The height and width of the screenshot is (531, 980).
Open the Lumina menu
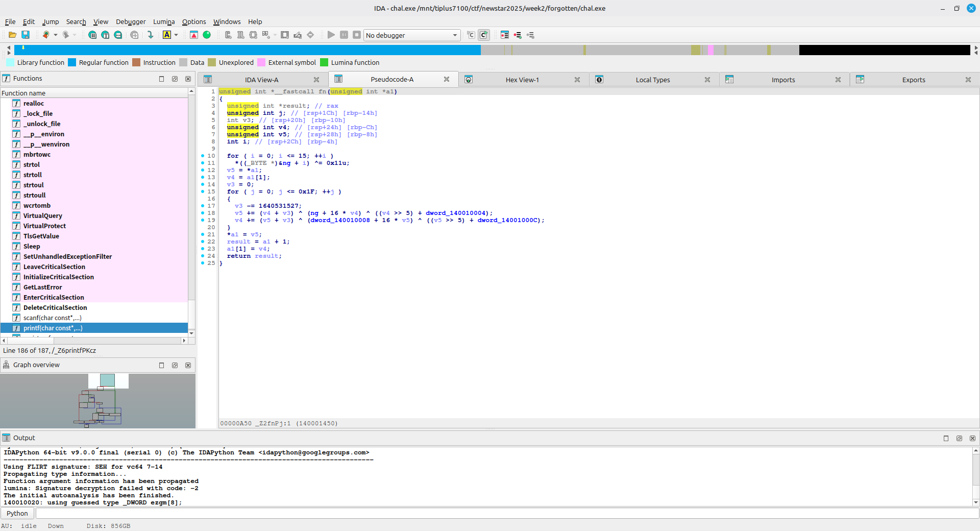pos(163,21)
